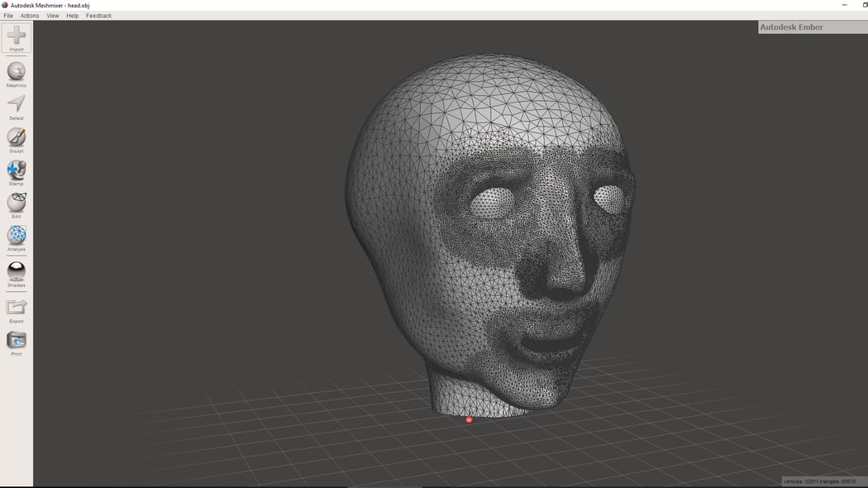Image resolution: width=868 pixels, height=488 pixels.
Task: Open the Analysis tools
Action: click(x=16, y=238)
